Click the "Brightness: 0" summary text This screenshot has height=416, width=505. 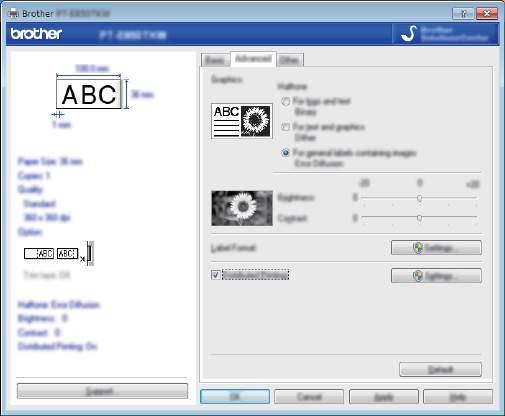coord(43,319)
